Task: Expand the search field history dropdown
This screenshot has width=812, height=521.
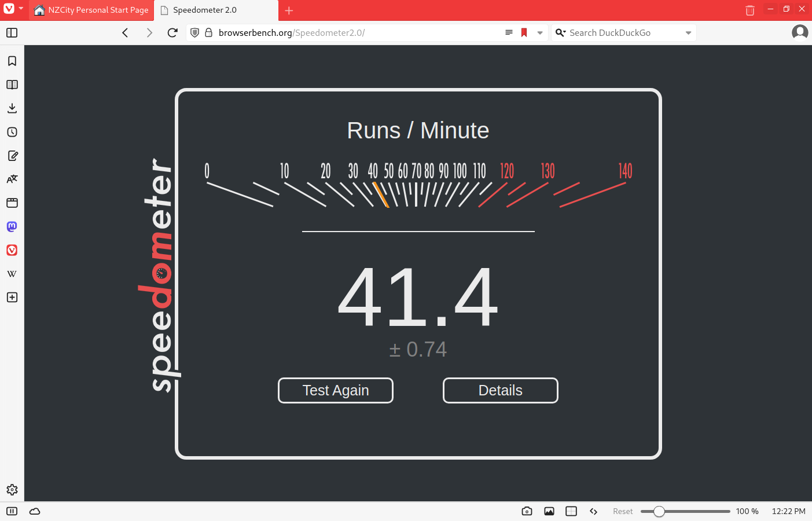Action: click(688, 33)
